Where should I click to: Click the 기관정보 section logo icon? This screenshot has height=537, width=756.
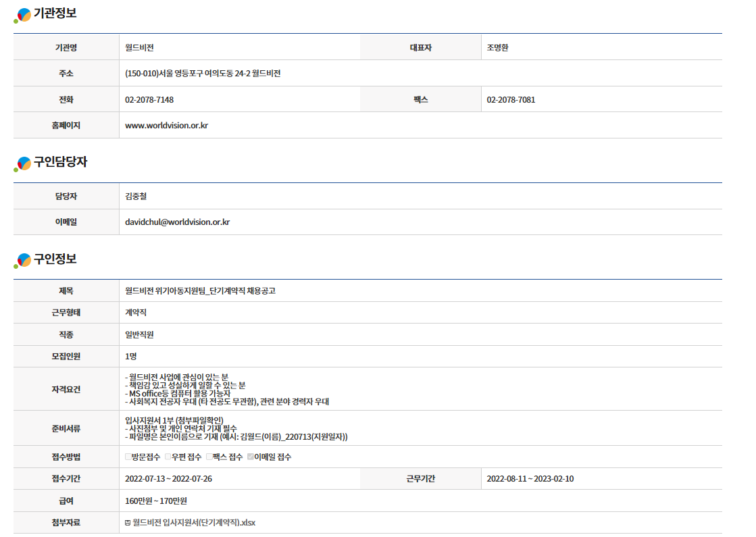click(22, 15)
